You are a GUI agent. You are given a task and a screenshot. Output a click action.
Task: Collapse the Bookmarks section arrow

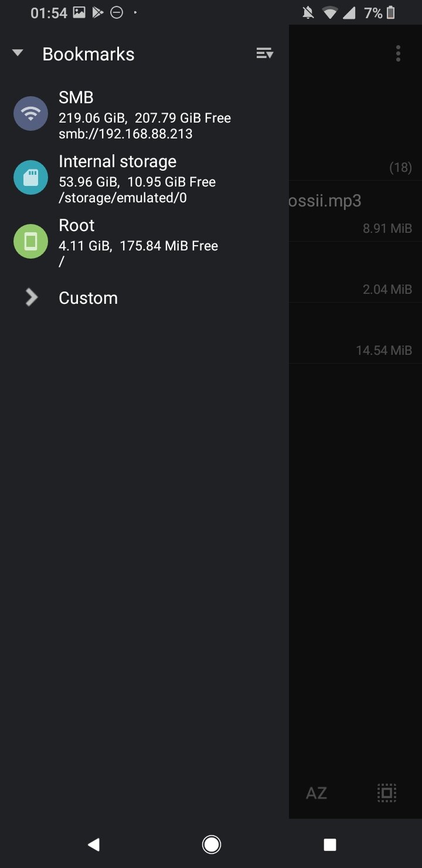(x=18, y=53)
